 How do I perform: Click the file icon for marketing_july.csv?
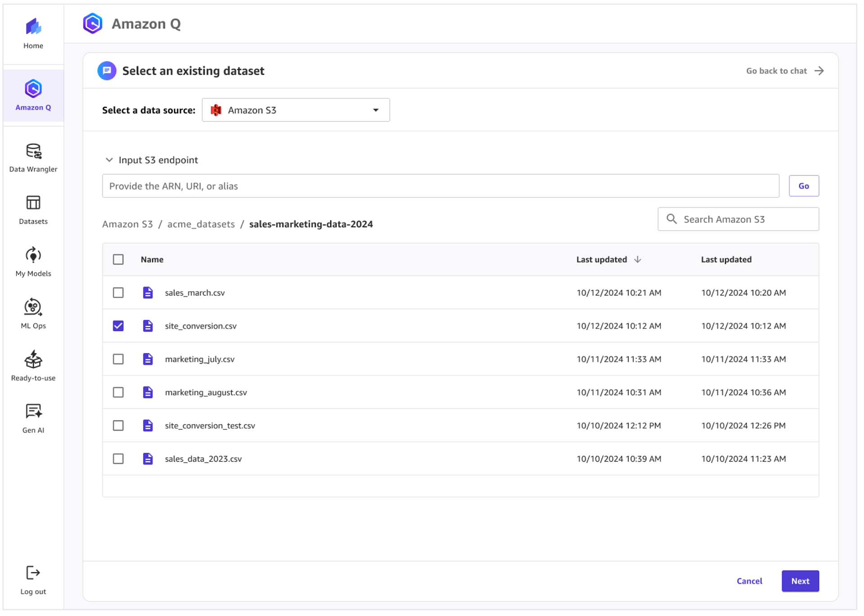pyautogui.click(x=148, y=359)
